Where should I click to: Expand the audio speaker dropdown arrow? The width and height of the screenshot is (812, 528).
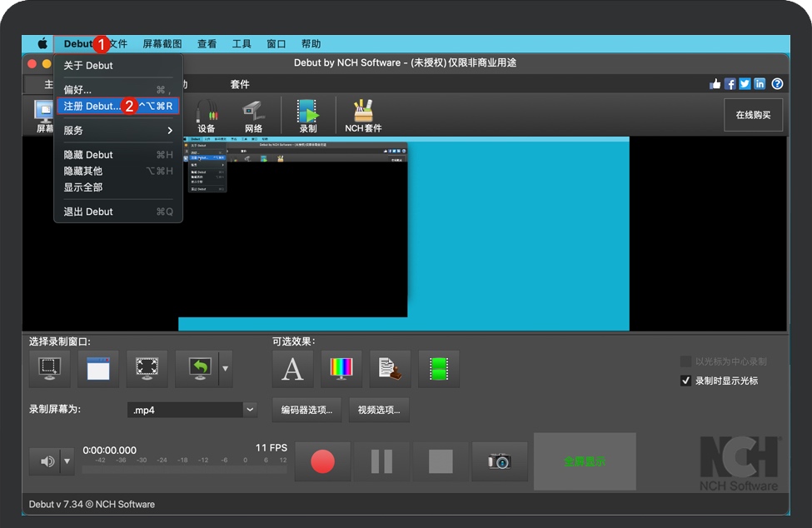[x=67, y=461]
